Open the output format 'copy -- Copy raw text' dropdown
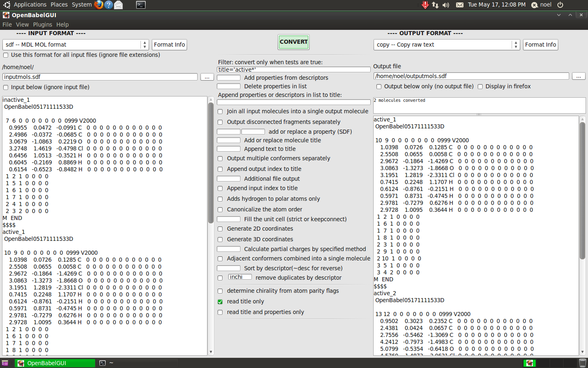 click(447, 45)
